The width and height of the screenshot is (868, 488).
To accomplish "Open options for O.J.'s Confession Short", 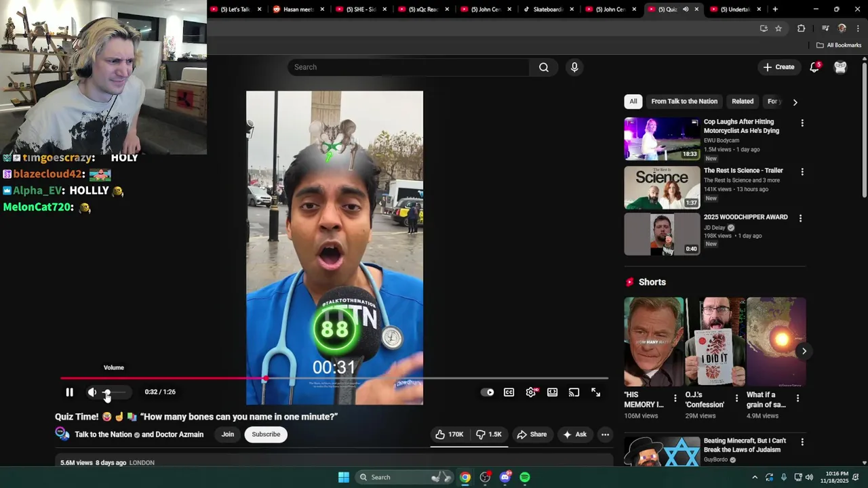I will tap(736, 399).
